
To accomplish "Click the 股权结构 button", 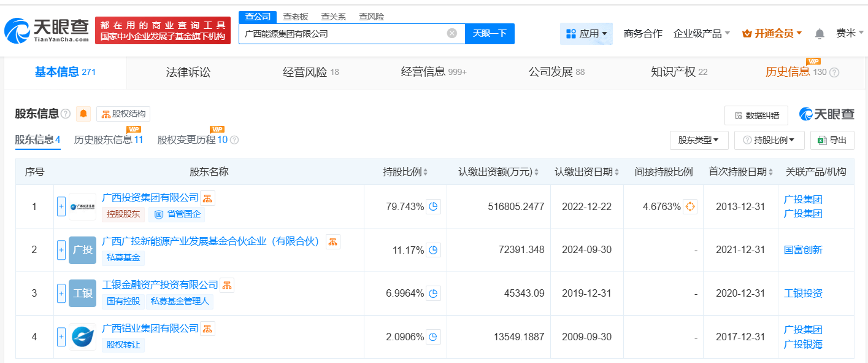I will (123, 114).
